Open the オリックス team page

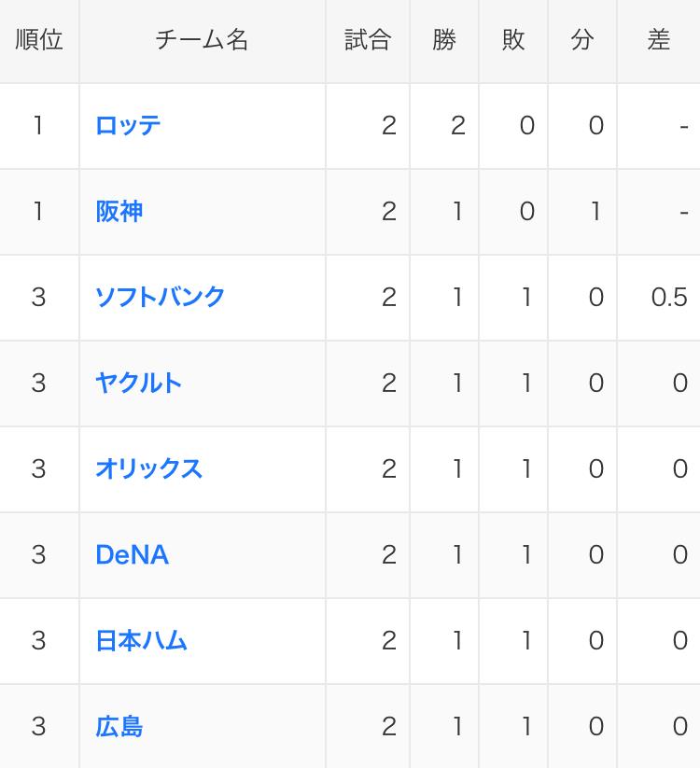[x=149, y=469]
